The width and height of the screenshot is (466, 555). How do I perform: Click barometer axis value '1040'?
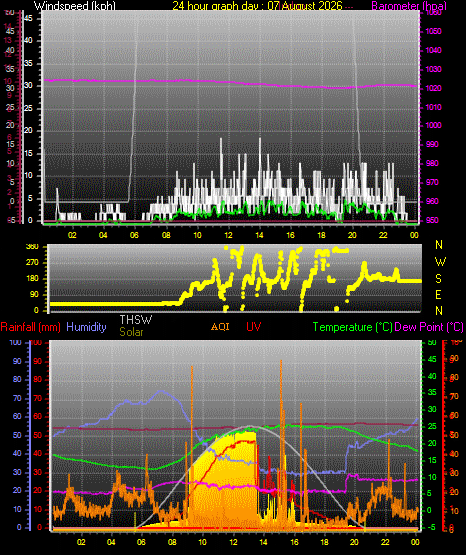coord(433,50)
